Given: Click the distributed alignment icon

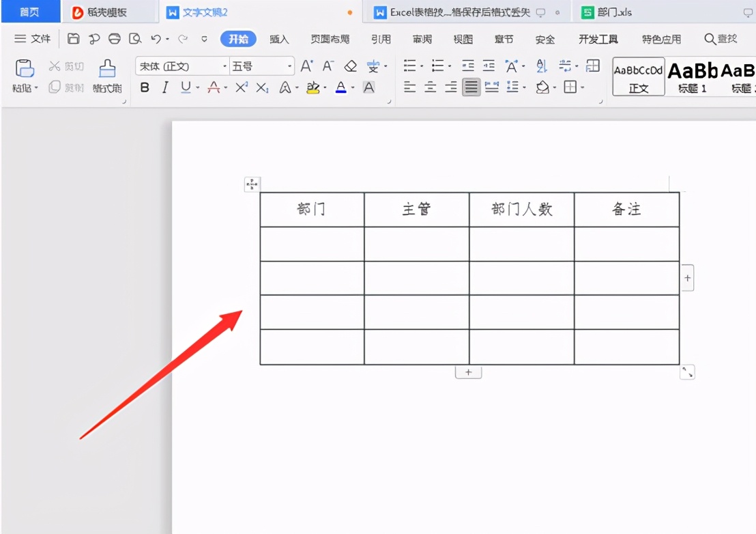Looking at the screenshot, I should (x=492, y=87).
